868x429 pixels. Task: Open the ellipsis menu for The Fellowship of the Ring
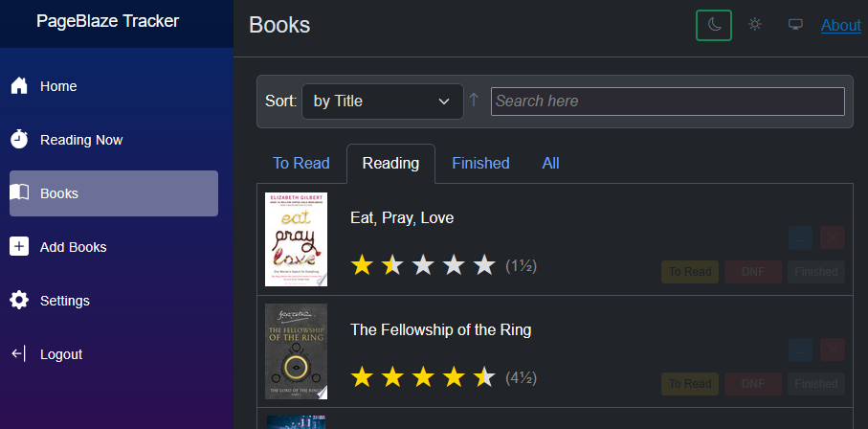pyautogui.click(x=801, y=350)
